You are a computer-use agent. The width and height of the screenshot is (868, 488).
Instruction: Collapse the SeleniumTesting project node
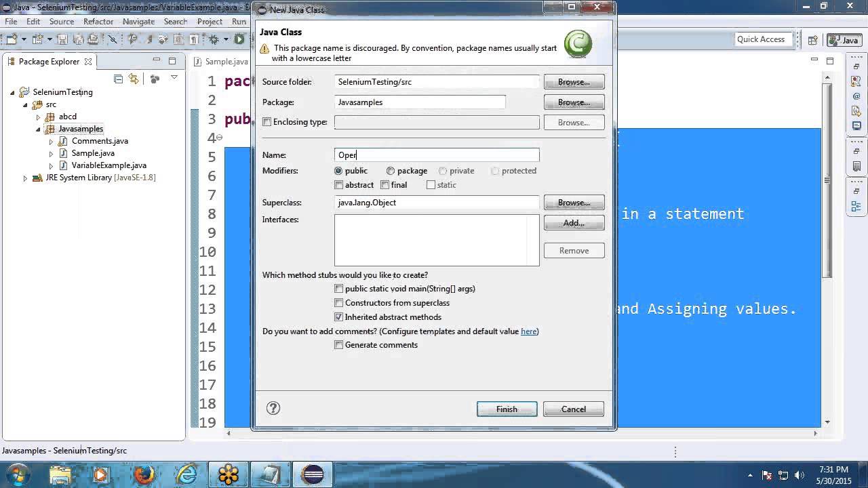[12, 93]
